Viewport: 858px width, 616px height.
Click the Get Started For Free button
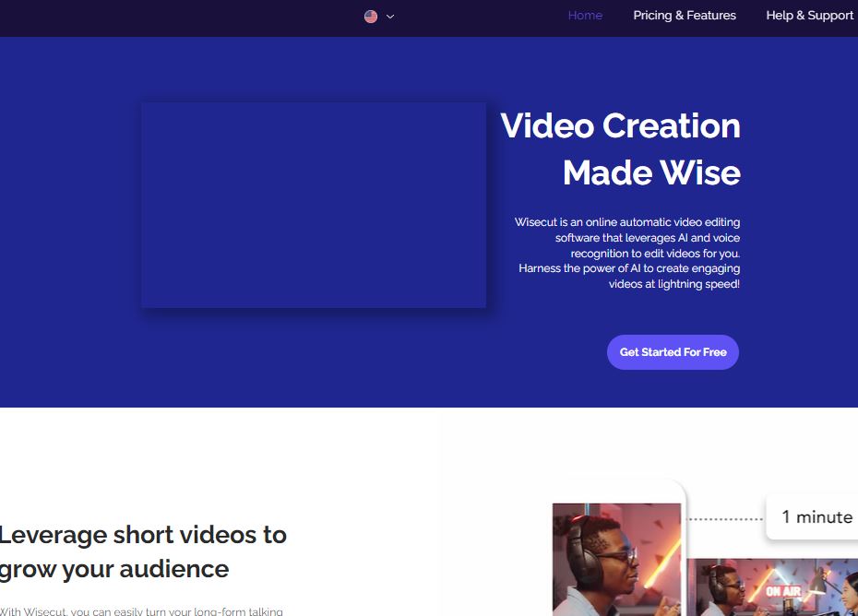673,352
